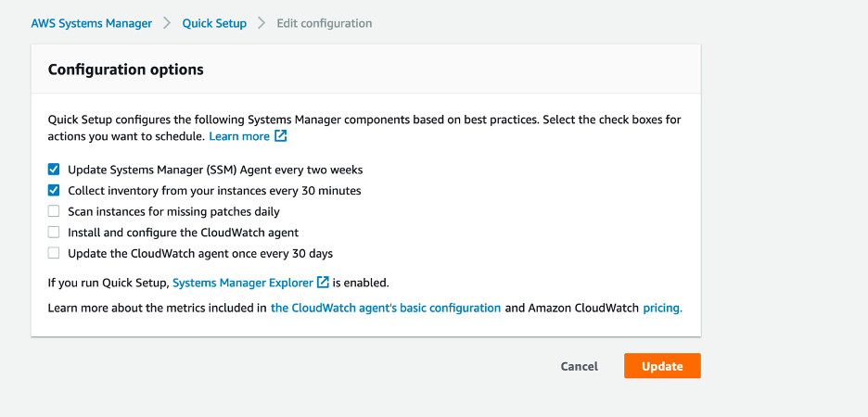Open the Learn more external link icon
The image size is (868, 417).
(281, 136)
